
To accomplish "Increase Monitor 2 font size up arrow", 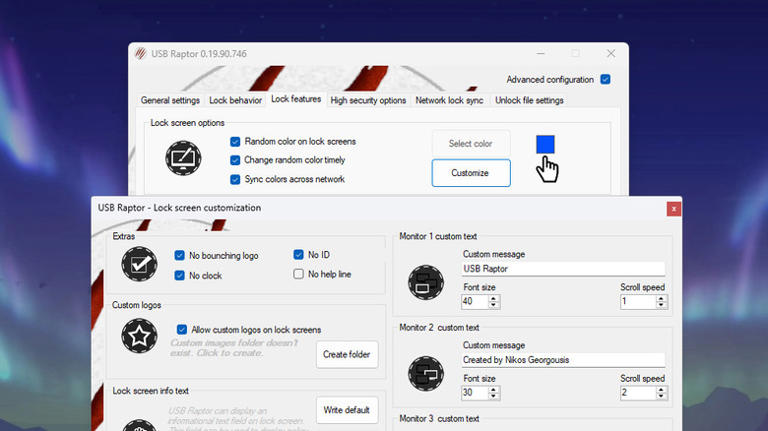I will (x=494, y=389).
